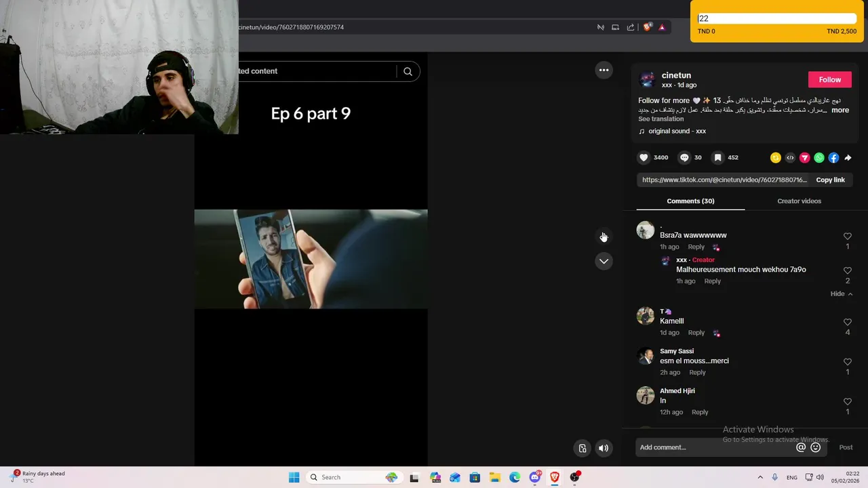Viewport: 868px width, 488px height.
Task: Open Ahmed Hjiri's profile name
Action: [677, 390]
